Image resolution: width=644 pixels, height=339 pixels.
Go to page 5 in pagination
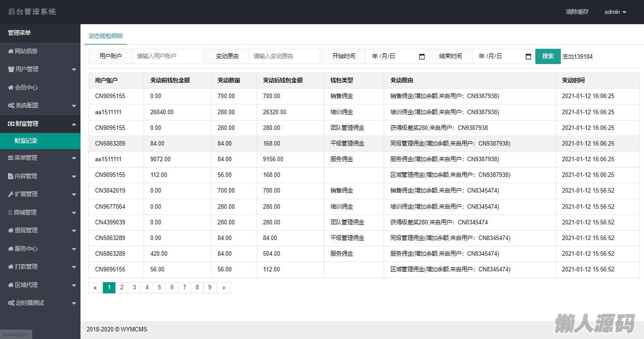click(x=159, y=288)
